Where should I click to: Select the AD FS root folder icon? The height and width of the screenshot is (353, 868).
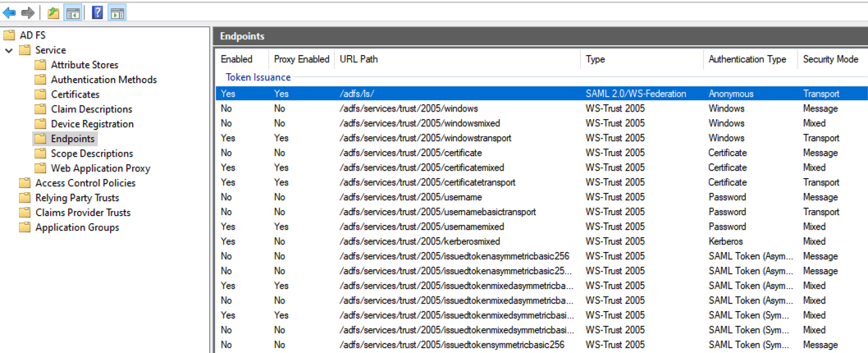(x=9, y=35)
